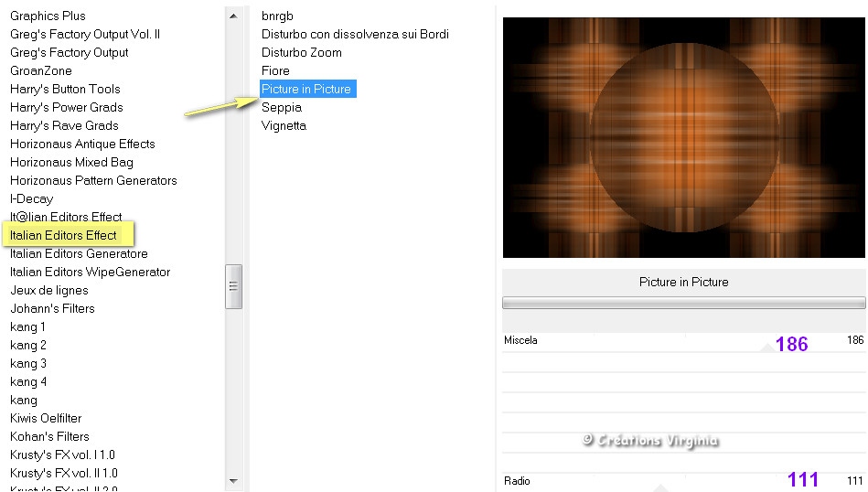Click scrollbar down arrow of category list
This screenshot has width=868, height=492.
click(233, 481)
